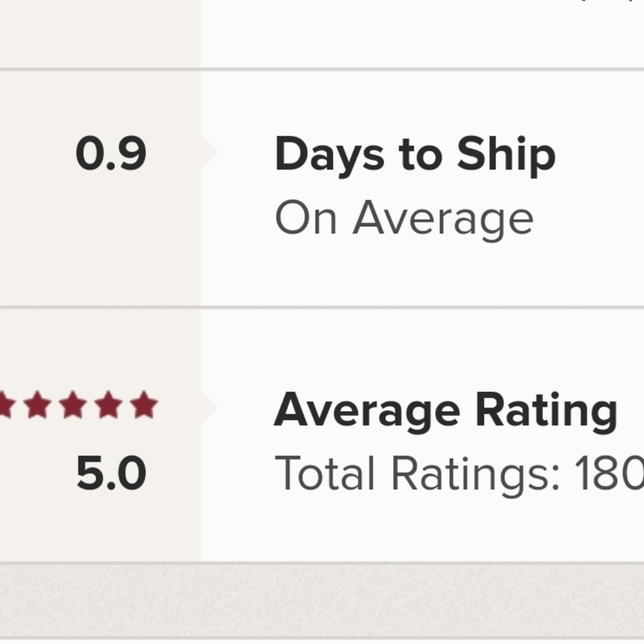Click the third (middle) rating star
644x644 pixels.
click(73, 404)
